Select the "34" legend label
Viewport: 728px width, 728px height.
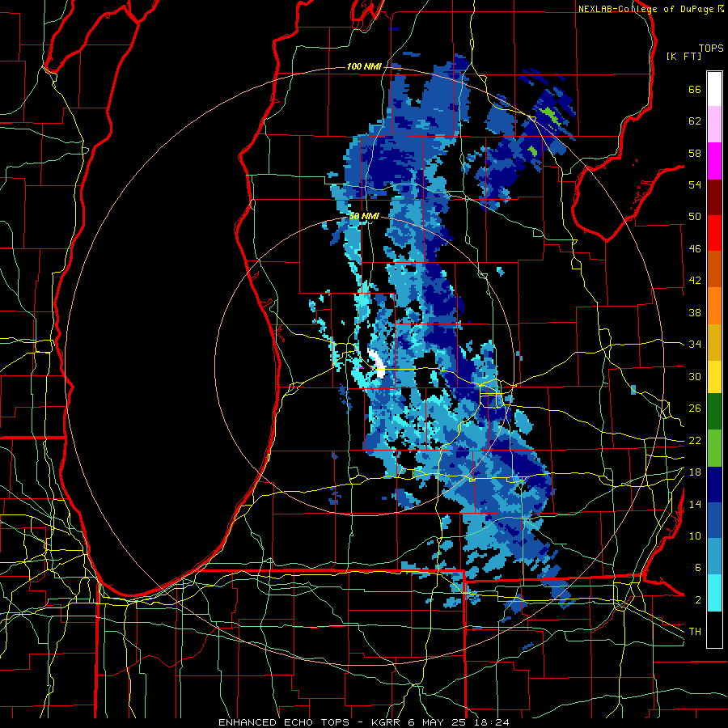coord(695,345)
